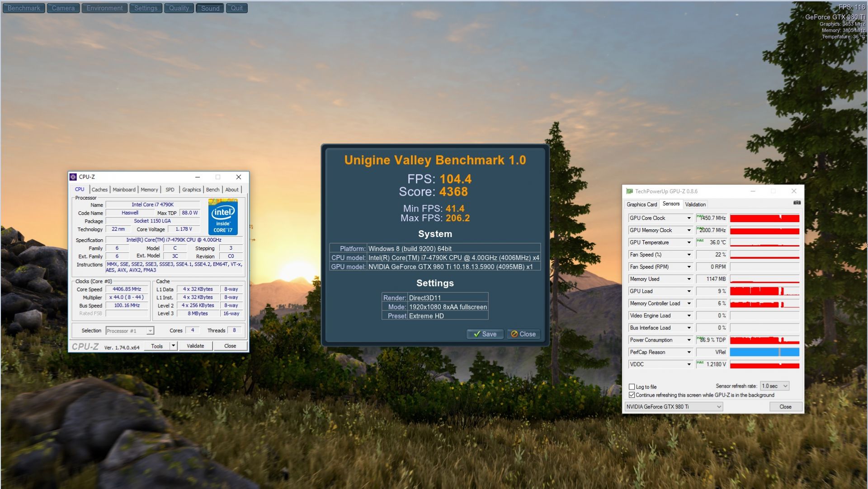Open the Power Consumption sensor dropdown
The image size is (868, 489).
tap(689, 340)
